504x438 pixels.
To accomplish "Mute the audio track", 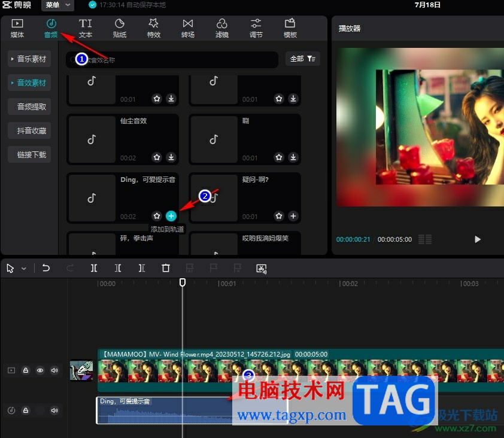I will pyautogui.click(x=54, y=410).
